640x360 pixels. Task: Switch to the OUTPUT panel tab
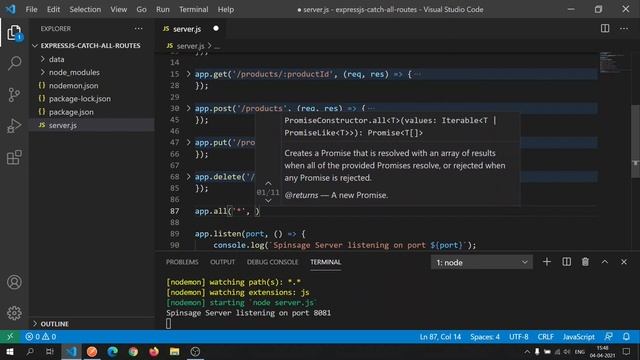point(222,262)
